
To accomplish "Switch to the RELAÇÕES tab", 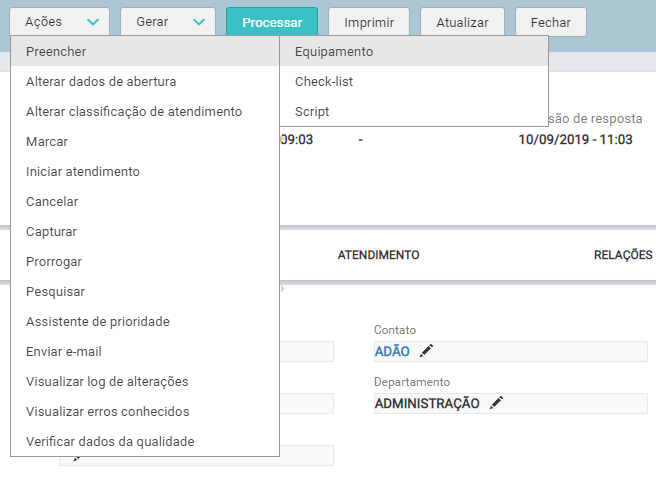I will tap(623, 255).
